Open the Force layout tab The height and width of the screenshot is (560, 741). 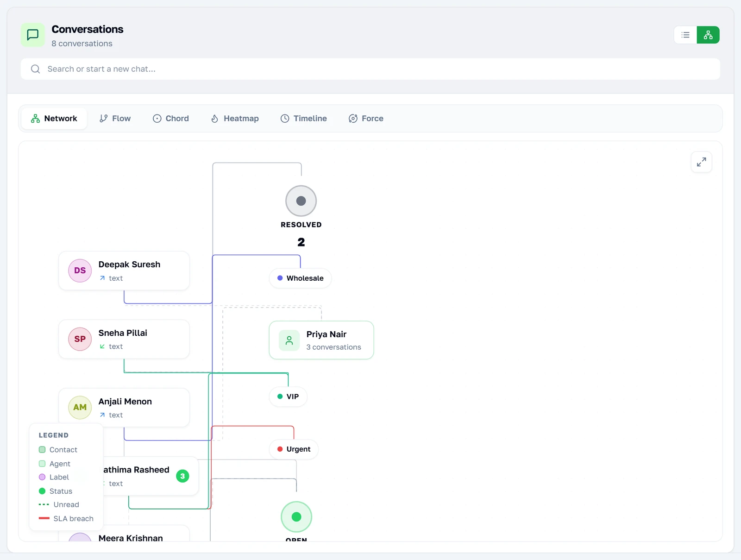[x=366, y=119]
